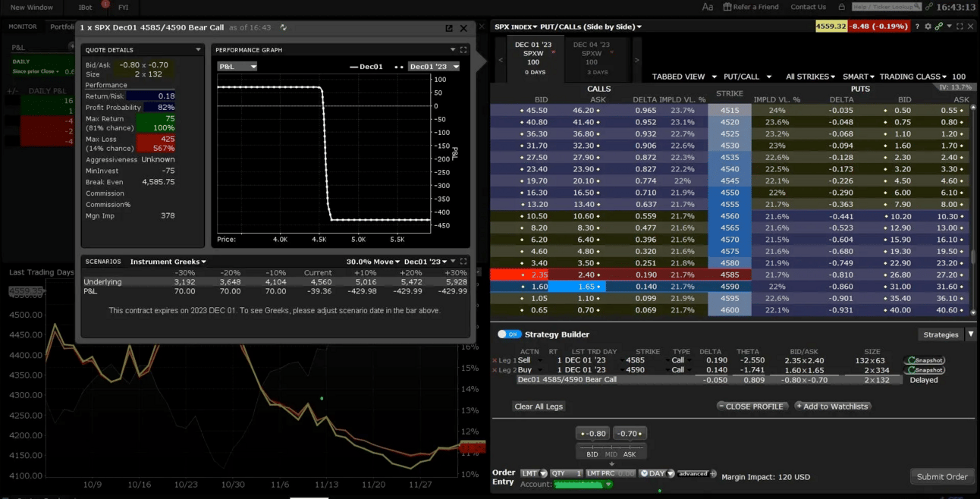Toggle the Strategy Builder ON switch
Screen dimensions: 980x499
point(508,334)
